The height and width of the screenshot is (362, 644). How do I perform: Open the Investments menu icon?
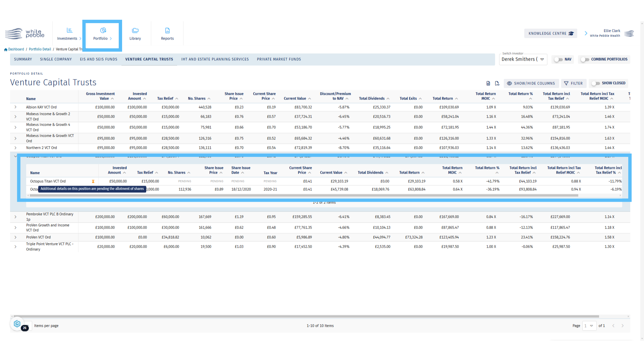pyautogui.click(x=69, y=31)
